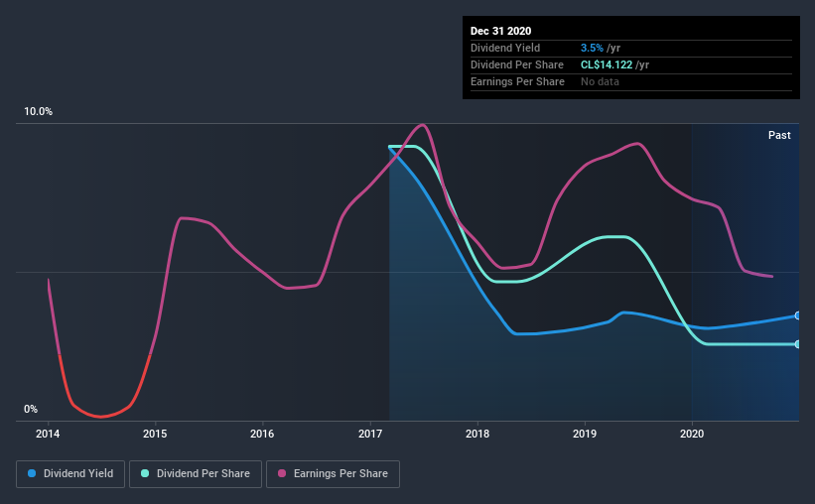The height and width of the screenshot is (504, 815).
Task: Click the 0% y-axis label
Action: click(x=31, y=410)
